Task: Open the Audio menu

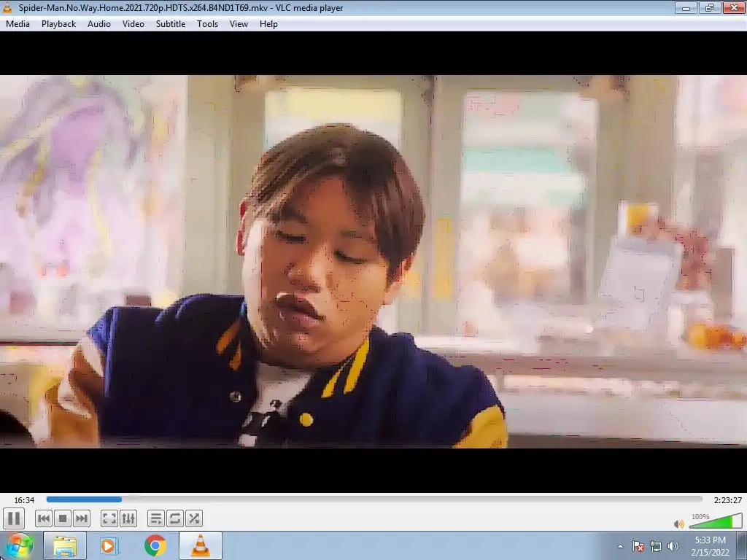Action: pos(99,24)
